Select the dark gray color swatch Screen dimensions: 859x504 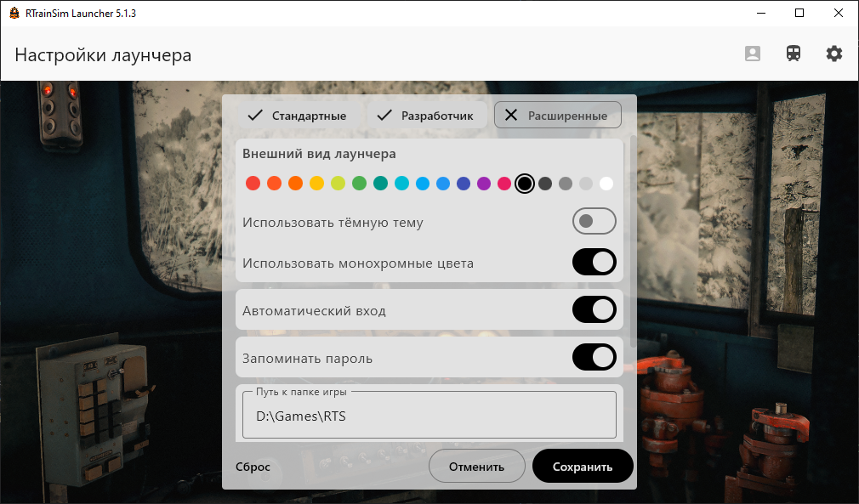point(545,184)
